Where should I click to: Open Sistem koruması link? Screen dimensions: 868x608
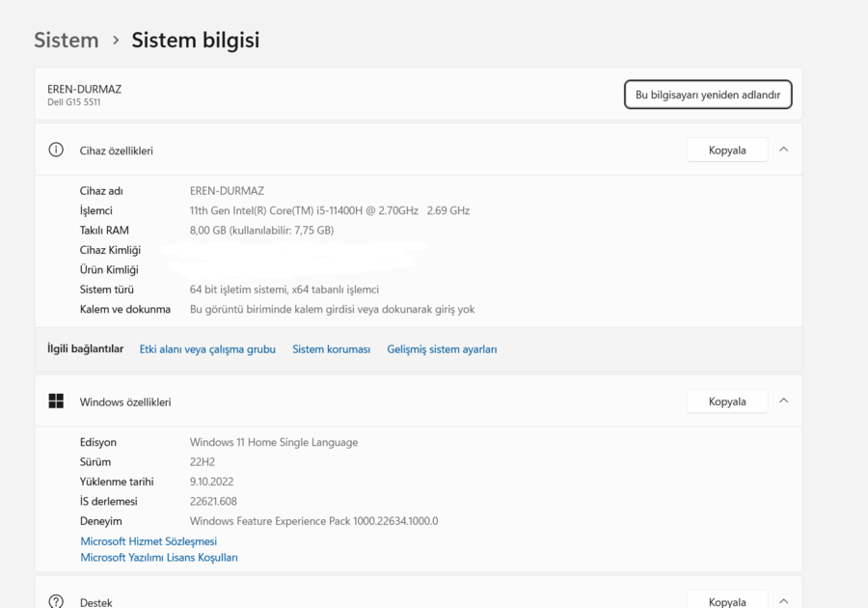pyautogui.click(x=331, y=349)
